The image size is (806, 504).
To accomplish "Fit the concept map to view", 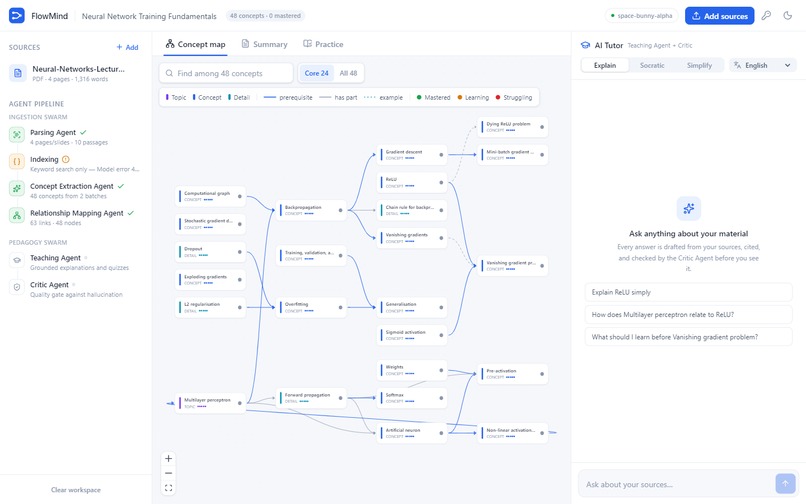I will point(168,488).
